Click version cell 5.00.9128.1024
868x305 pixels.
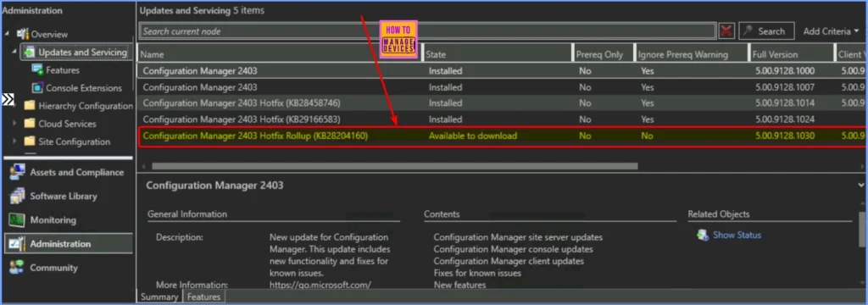(x=785, y=119)
